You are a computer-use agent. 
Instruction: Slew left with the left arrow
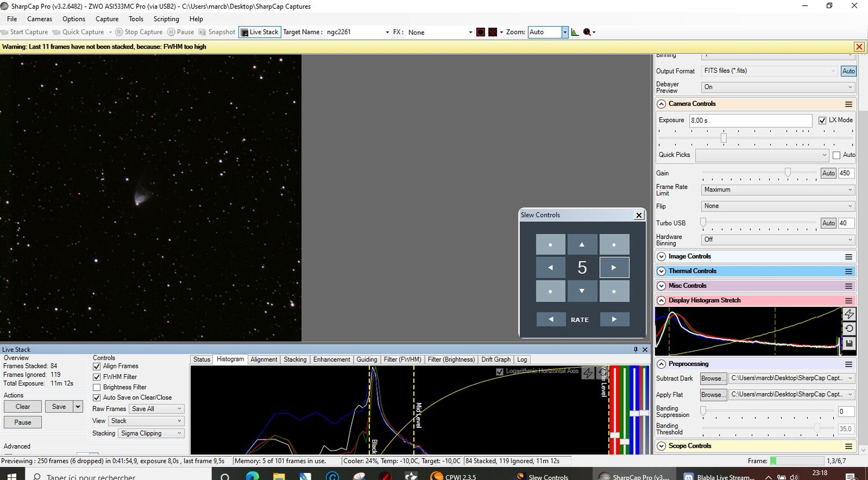550,268
